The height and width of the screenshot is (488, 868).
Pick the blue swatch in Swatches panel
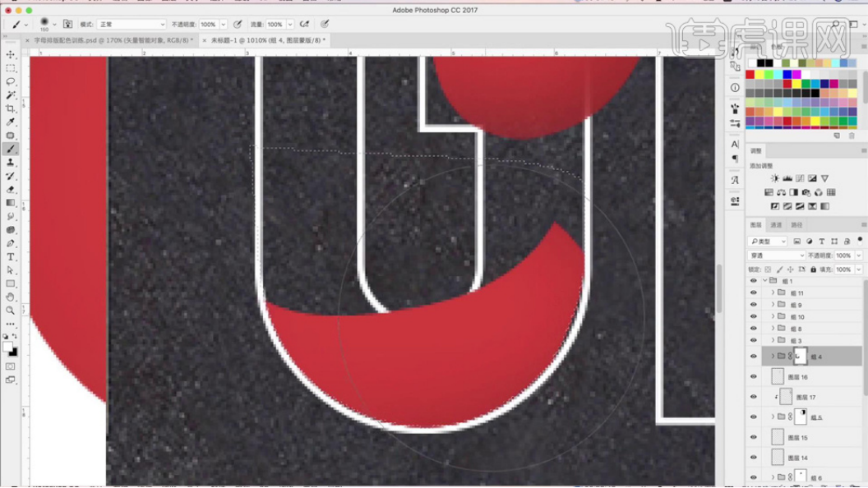click(x=787, y=74)
